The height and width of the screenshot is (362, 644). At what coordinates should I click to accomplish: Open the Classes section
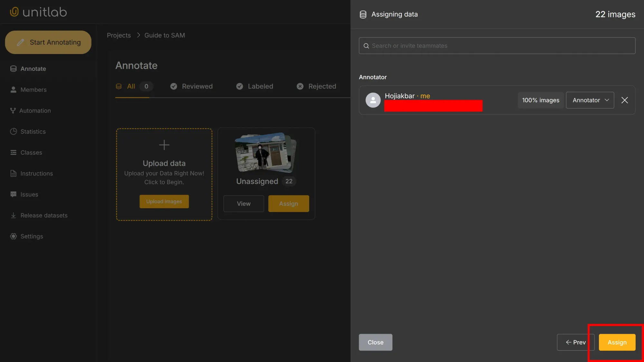(x=31, y=152)
